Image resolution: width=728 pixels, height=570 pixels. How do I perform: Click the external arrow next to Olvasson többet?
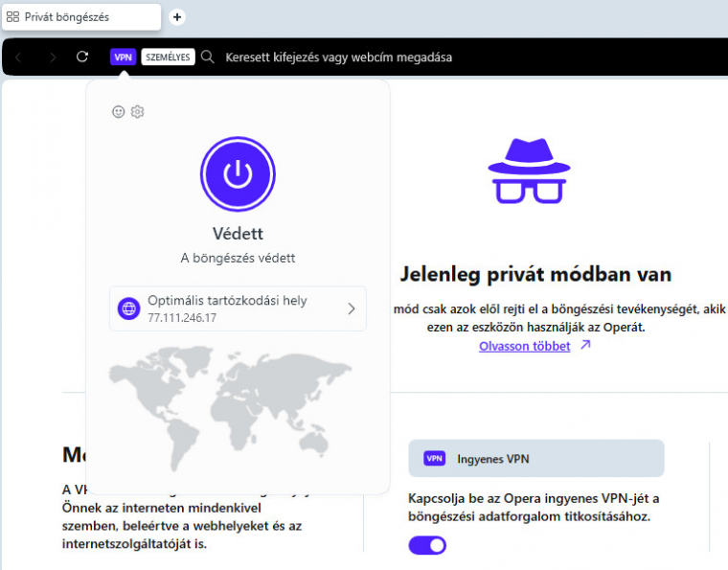click(x=585, y=346)
